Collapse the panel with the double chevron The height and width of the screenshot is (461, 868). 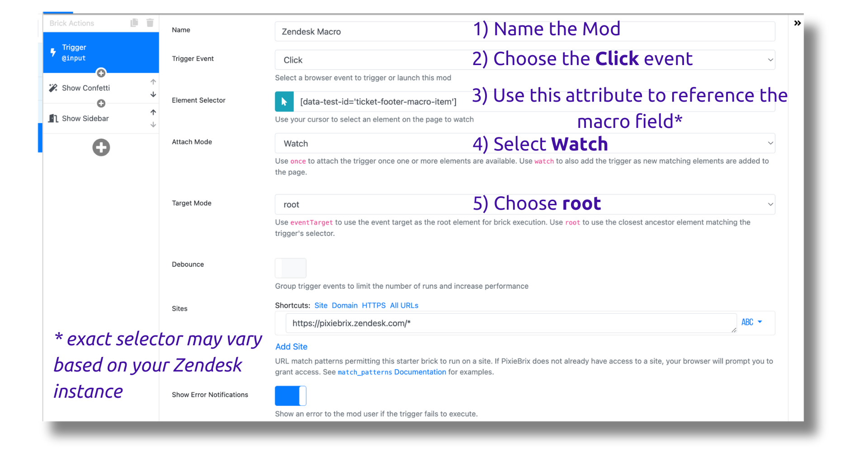click(797, 23)
